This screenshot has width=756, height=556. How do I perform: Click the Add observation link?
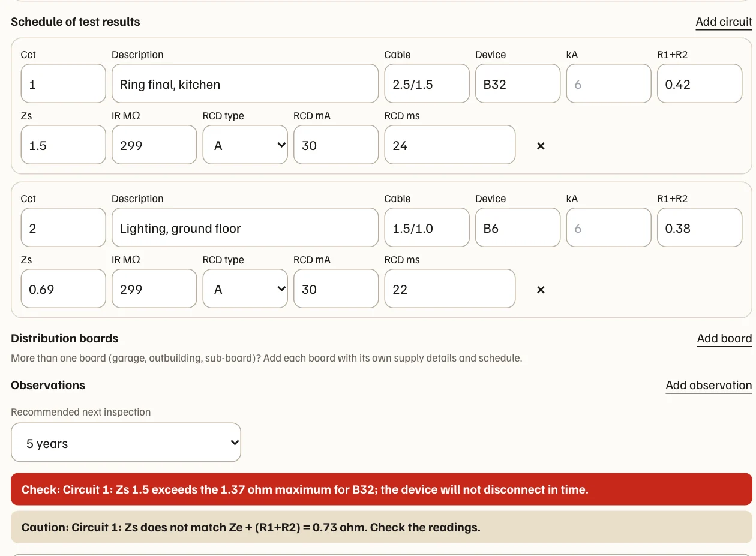tap(709, 386)
